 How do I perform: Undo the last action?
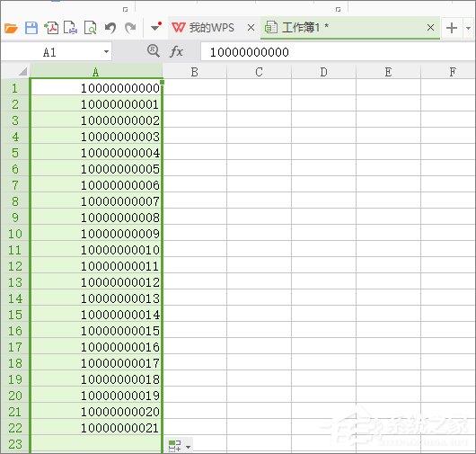(x=110, y=28)
